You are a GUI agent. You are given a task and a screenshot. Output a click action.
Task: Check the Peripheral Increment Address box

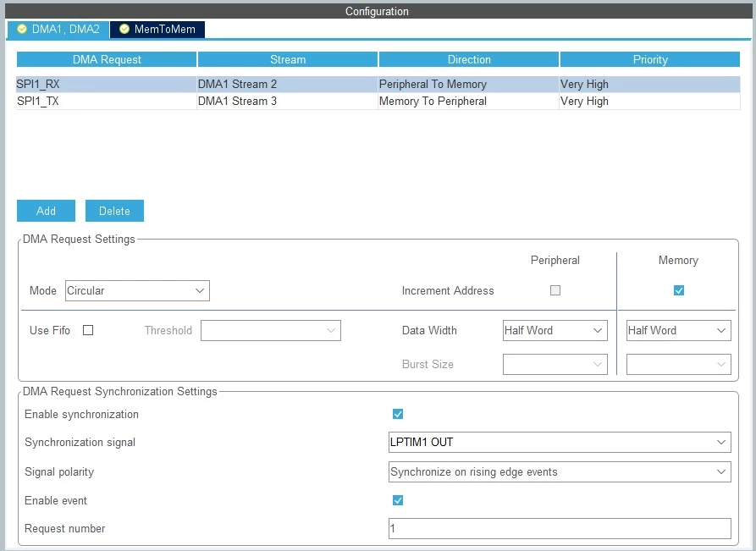pos(555,290)
